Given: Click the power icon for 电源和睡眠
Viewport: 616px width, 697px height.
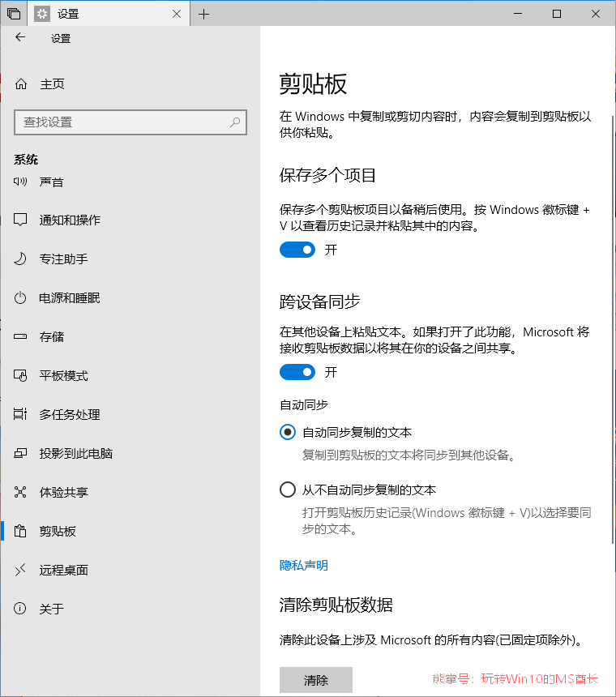Looking at the screenshot, I should coord(20,297).
